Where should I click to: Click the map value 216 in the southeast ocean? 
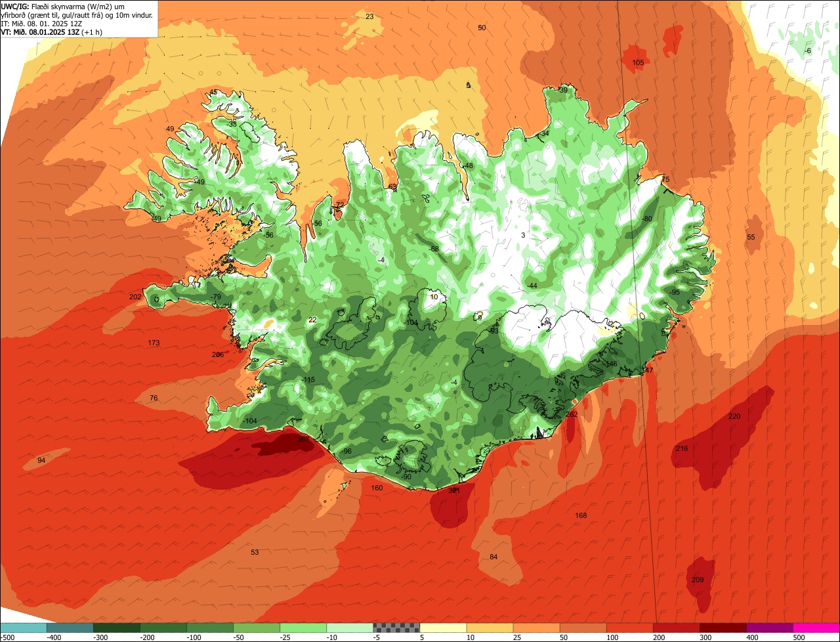(x=682, y=448)
